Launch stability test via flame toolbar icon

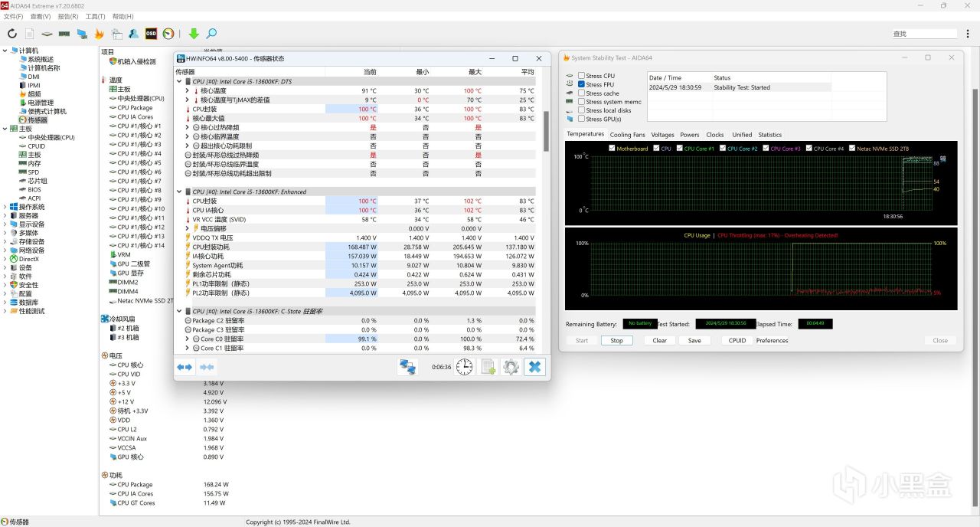coord(99,34)
